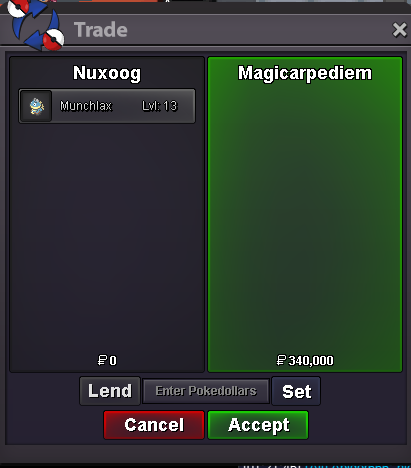This screenshot has height=468, width=411.
Task: Focus the Enter Pokedollars input field
Action: pos(206,391)
